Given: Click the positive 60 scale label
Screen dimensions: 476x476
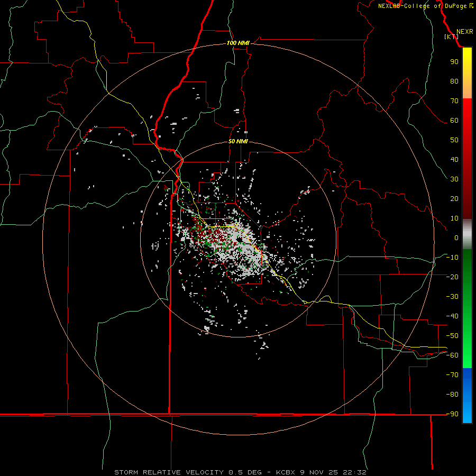Looking at the screenshot, I should click(x=454, y=120).
